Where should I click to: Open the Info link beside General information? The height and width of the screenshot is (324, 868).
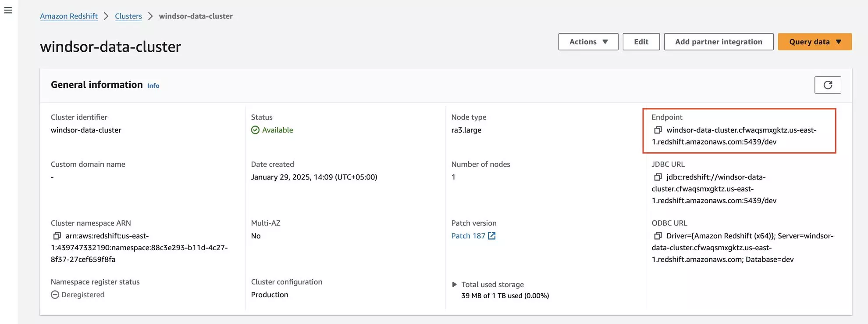[x=153, y=86]
